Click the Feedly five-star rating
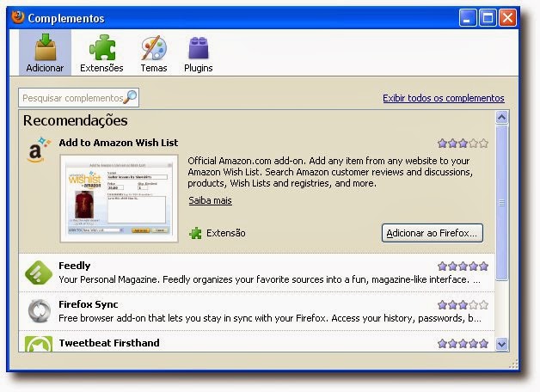The height and width of the screenshot is (392, 540). pos(463,266)
